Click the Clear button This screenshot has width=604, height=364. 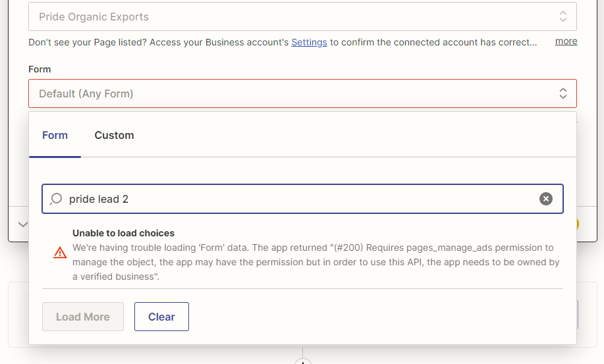[x=161, y=317]
